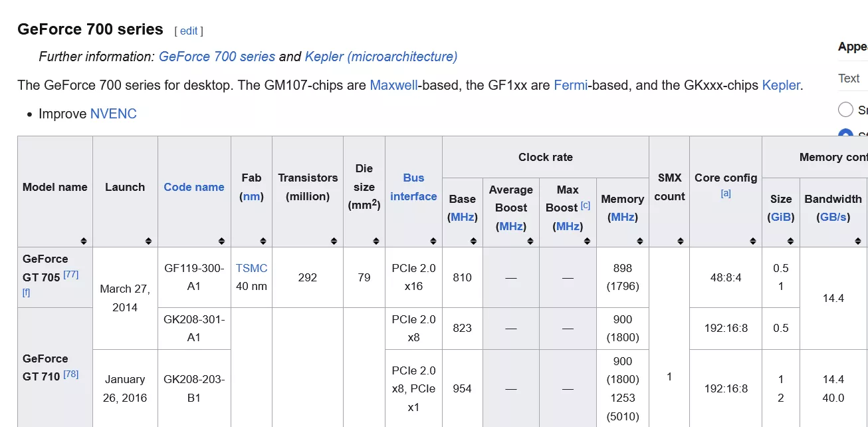Sort by Memory (MHz) clock column arrows
The image size is (868, 427).
click(640, 241)
